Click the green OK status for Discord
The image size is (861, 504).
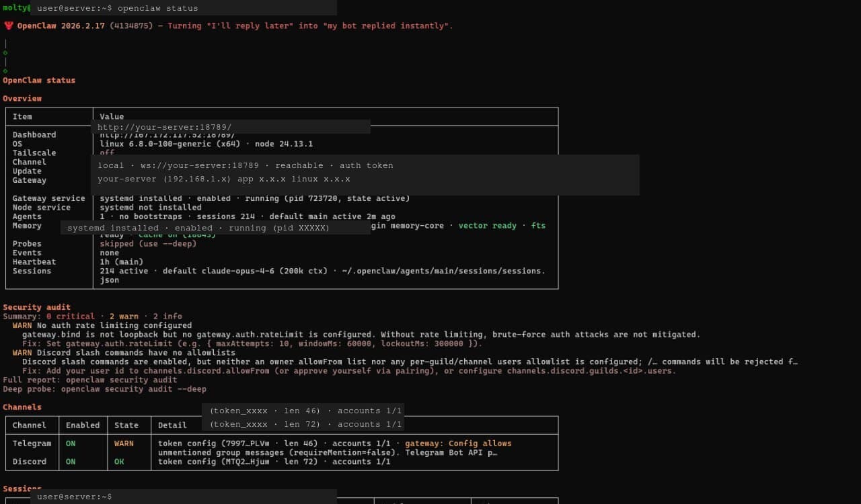tap(119, 462)
